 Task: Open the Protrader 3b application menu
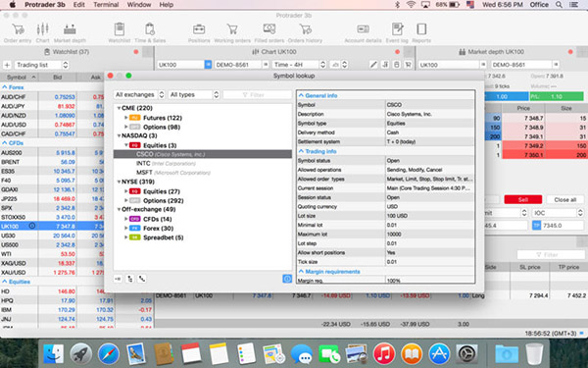[x=45, y=5]
